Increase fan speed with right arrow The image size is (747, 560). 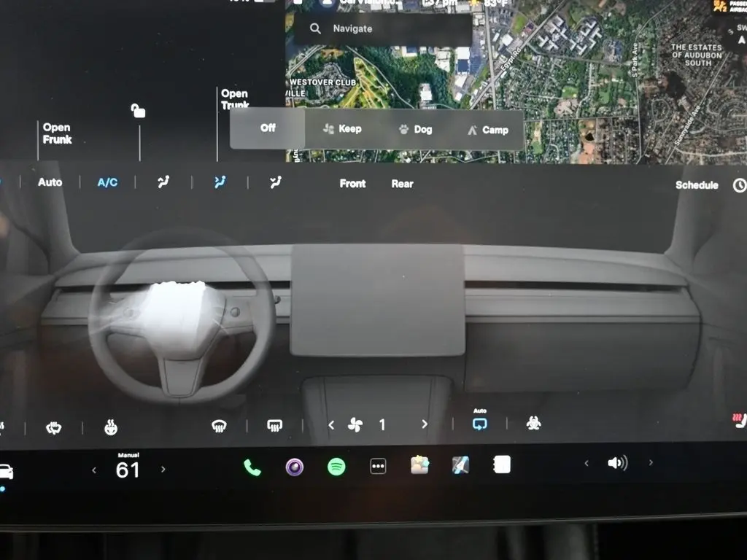[425, 424]
